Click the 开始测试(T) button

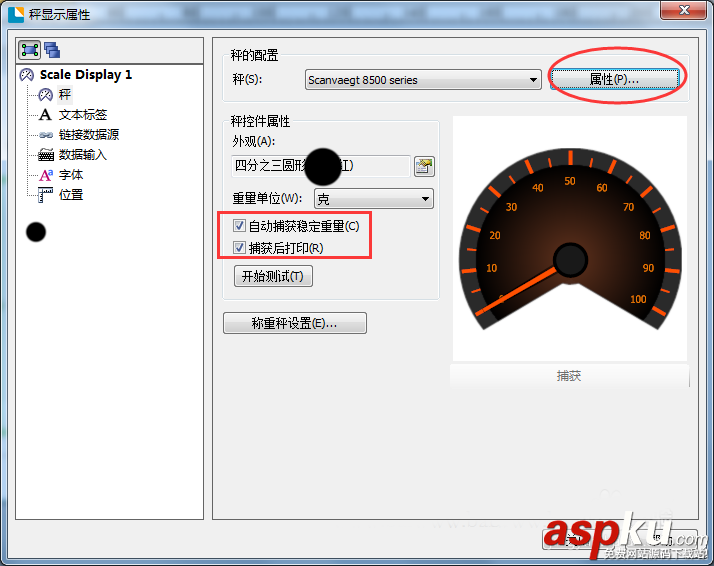click(x=273, y=276)
